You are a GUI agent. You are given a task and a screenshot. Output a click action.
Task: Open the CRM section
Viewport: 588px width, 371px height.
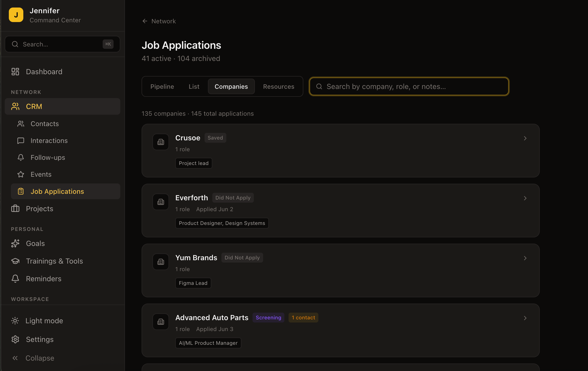pyautogui.click(x=62, y=106)
